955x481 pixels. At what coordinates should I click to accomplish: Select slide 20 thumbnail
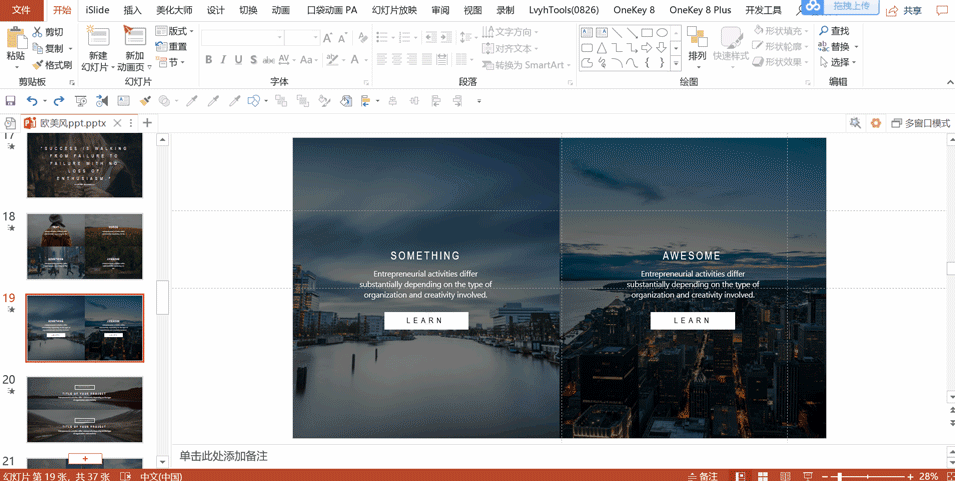[x=85, y=409]
